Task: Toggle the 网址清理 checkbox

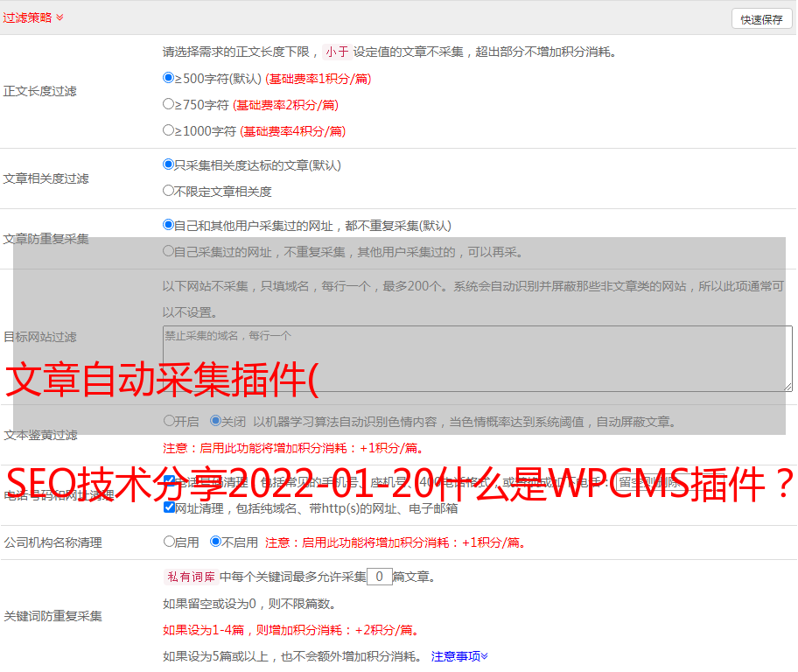Action: (x=169, y=507)
